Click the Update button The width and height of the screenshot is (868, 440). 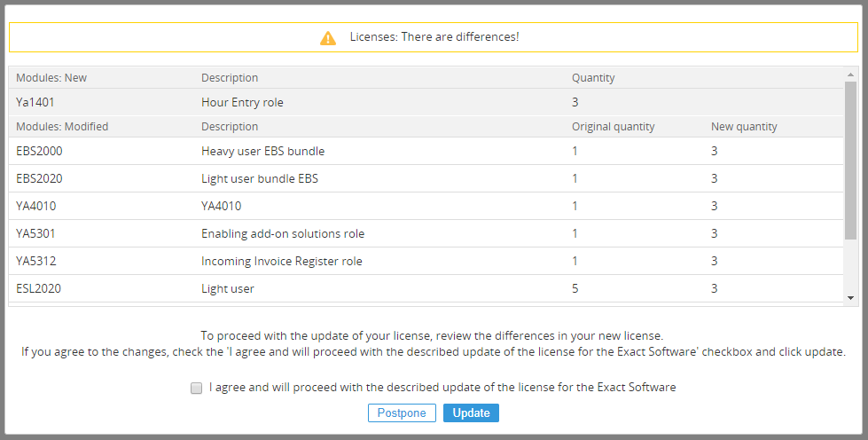[471, 412]
